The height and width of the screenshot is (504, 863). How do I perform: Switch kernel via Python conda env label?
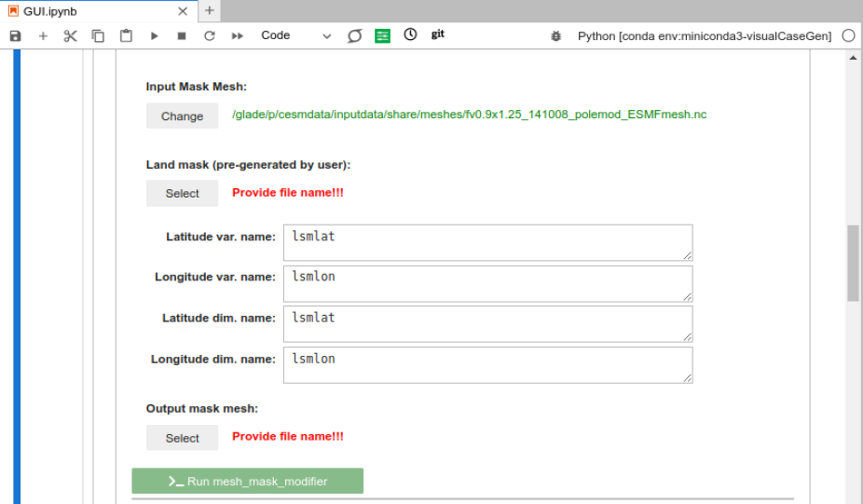[x=705, y=35]
